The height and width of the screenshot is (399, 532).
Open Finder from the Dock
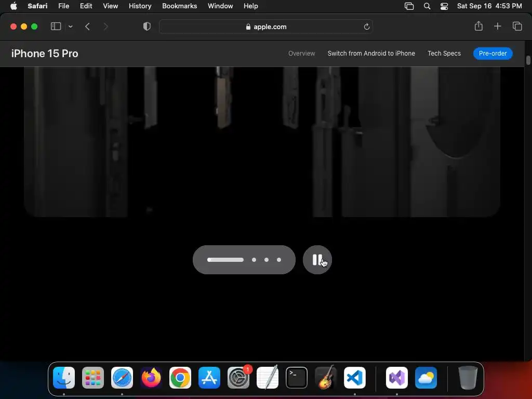[x=64, y=378]
